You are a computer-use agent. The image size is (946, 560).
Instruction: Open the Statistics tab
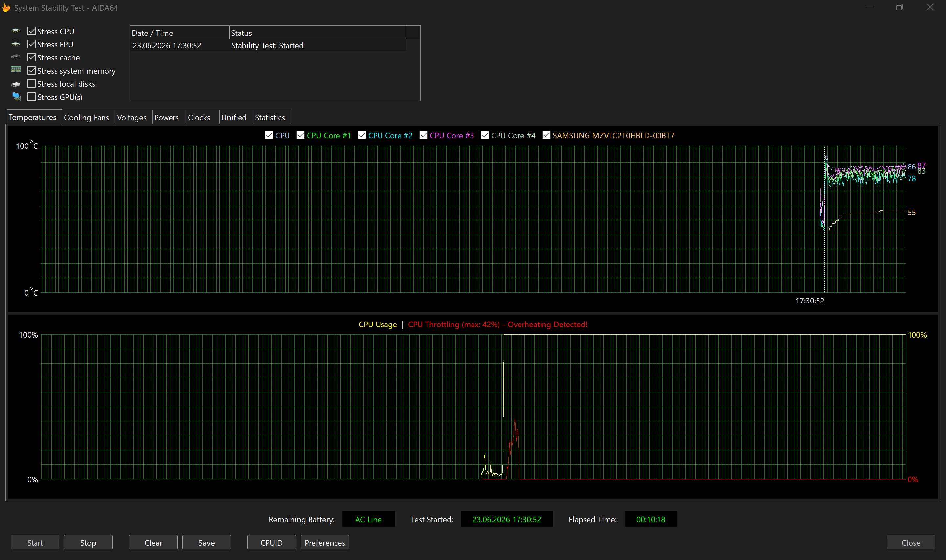(x=270, y=117)
